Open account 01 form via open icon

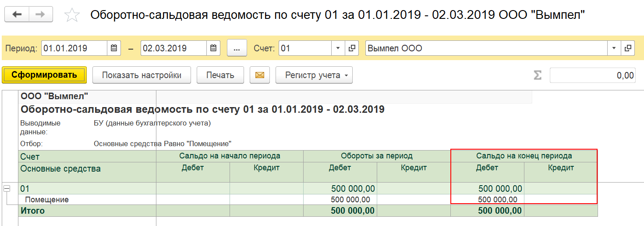tap(352, 48)
